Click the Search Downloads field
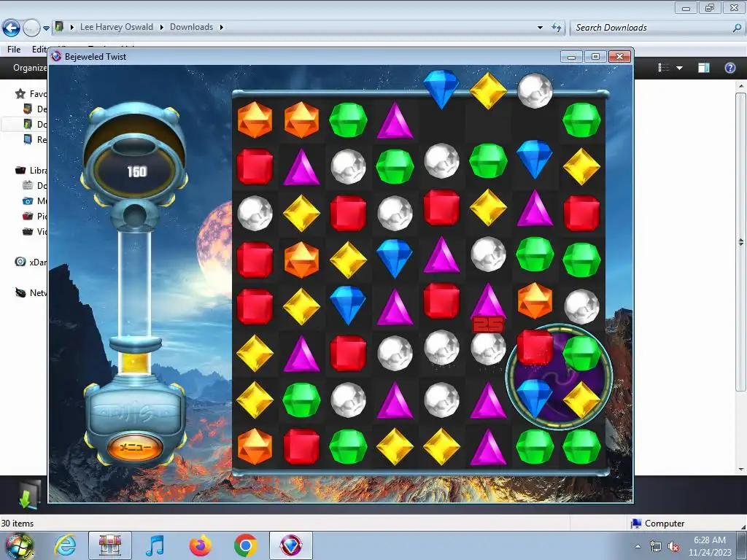 [x=651, y=28]
